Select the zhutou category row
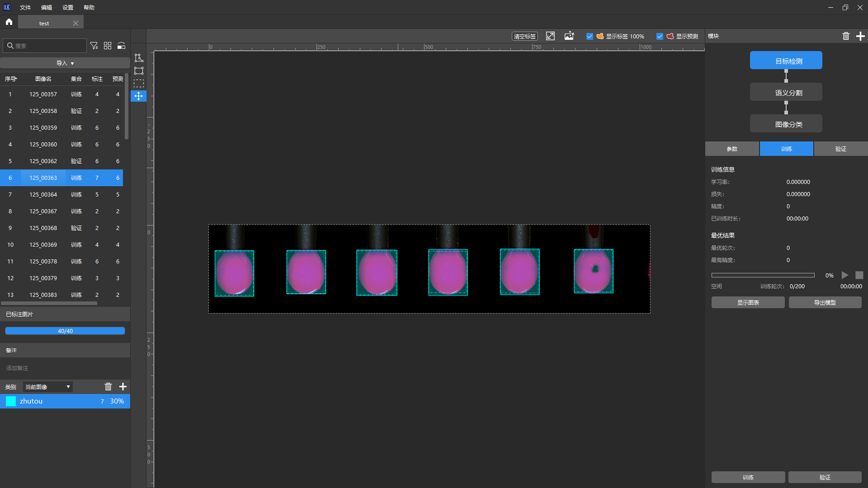 pyautogui.click(x=65, y=401)
